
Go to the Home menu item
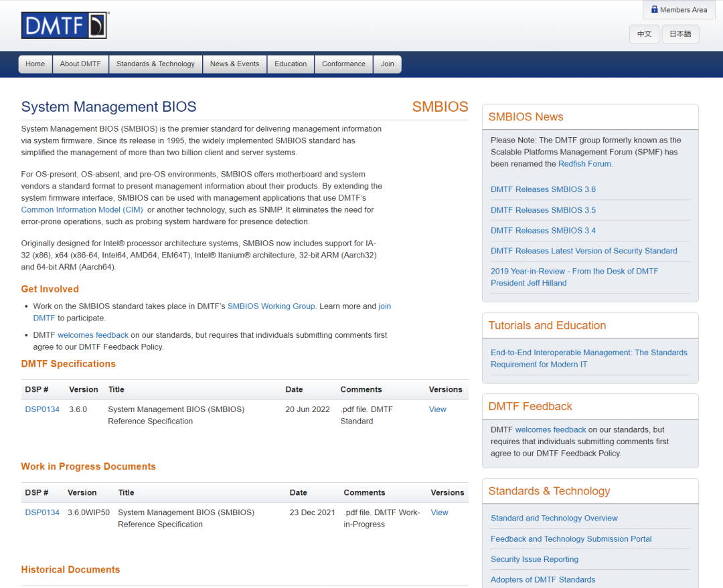(35, 64)
